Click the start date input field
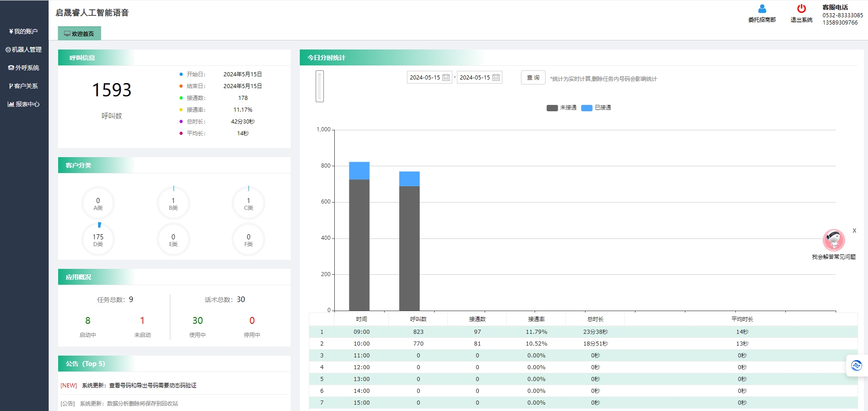The height and width of the screenshot is (411, 868). pyautogui.click(x=425, y=78)
